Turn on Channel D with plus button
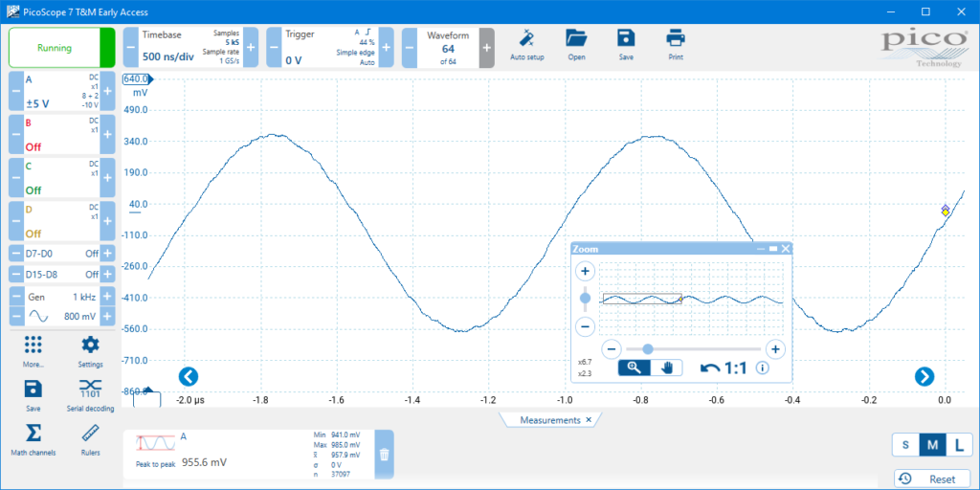 107,221
